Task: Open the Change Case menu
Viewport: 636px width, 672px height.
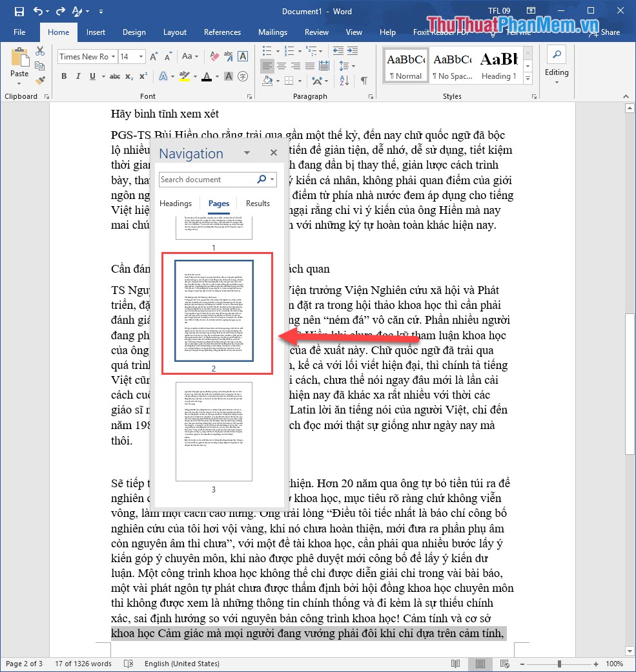Action: (190, 56)
